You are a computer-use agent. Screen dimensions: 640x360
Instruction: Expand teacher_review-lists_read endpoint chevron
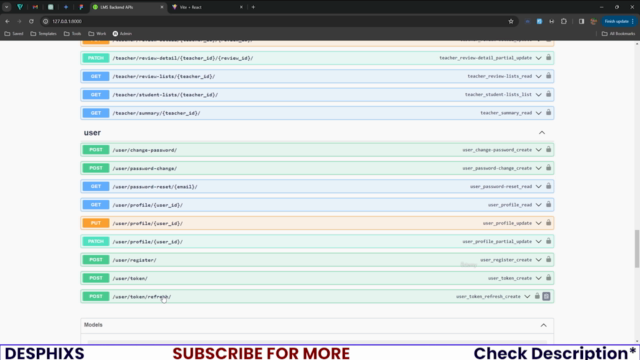point(538,76)
